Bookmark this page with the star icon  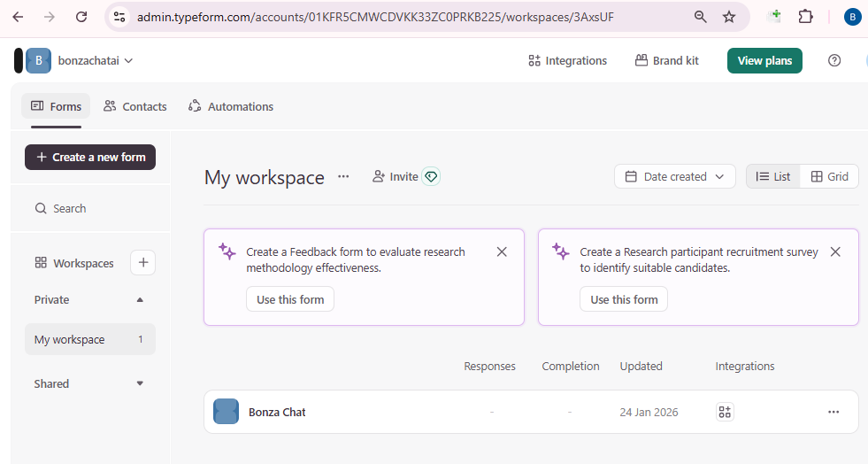(x=728, y=17)
